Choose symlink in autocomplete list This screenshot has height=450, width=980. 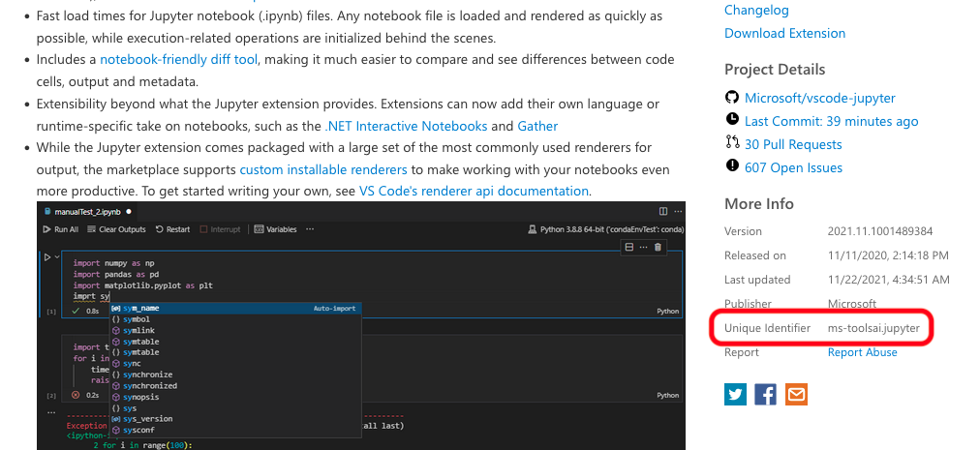coord(235,331)
